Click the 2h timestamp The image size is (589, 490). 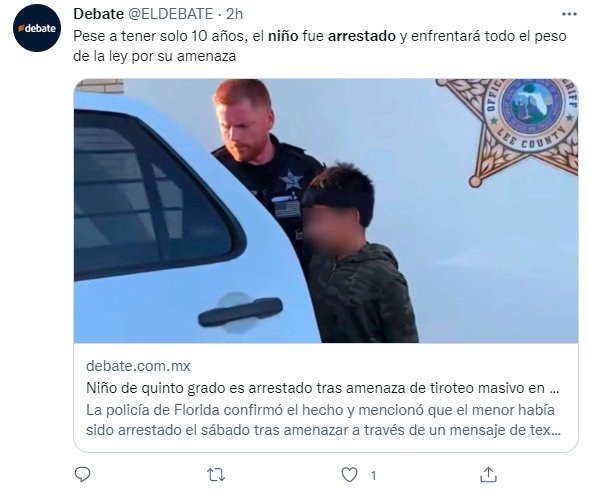[x=234, y=14]
